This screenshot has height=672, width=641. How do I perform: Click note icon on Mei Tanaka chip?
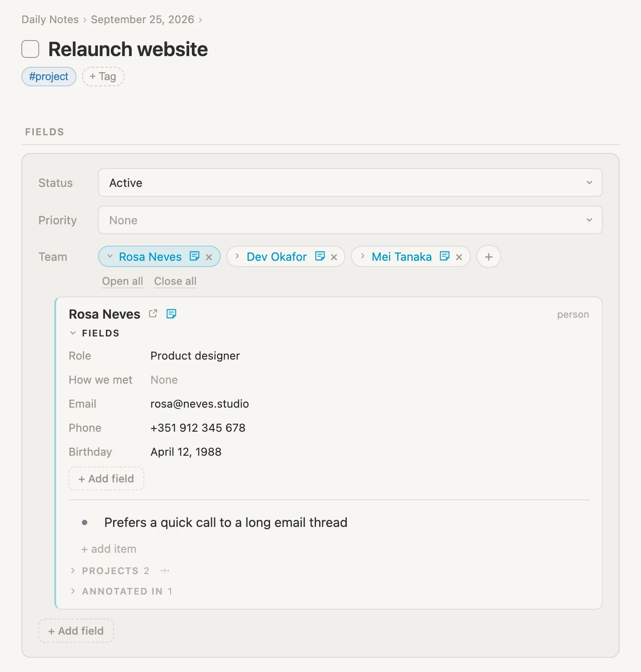[x=444, y=256]
